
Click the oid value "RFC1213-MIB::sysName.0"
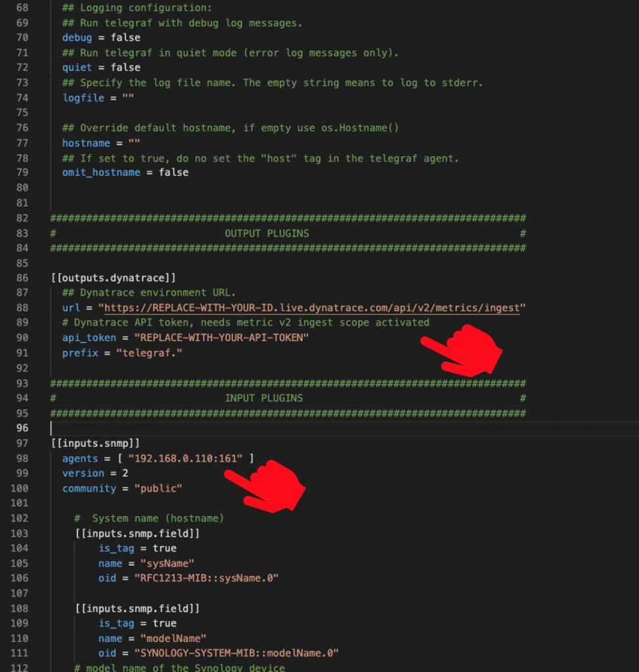pos(206,578)
